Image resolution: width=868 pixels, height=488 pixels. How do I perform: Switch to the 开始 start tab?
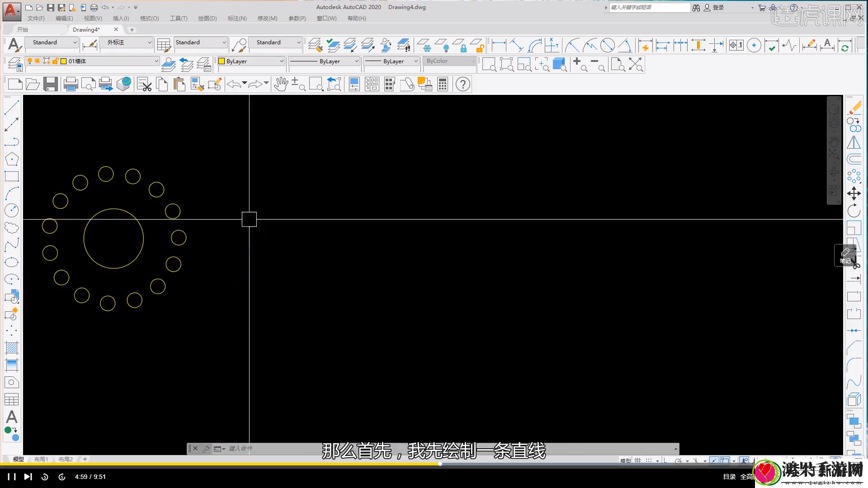(x=23, y=29)
